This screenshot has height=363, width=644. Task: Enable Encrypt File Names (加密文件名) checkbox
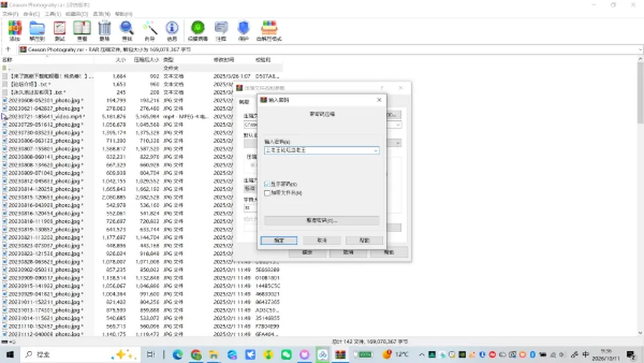tap(268, 193)
